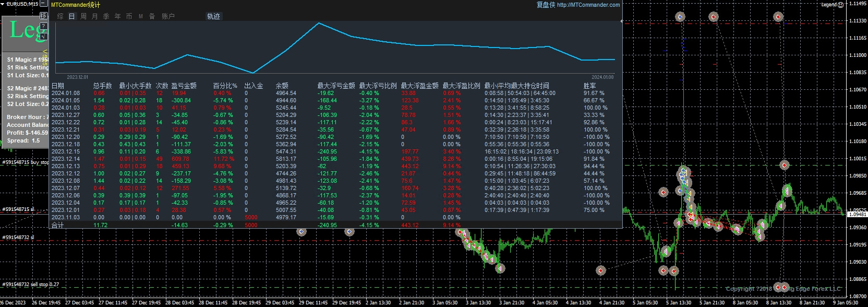868x307 pixels.
Task: Select the 日 daily statistics tab
Action: [x=72, y=16]
